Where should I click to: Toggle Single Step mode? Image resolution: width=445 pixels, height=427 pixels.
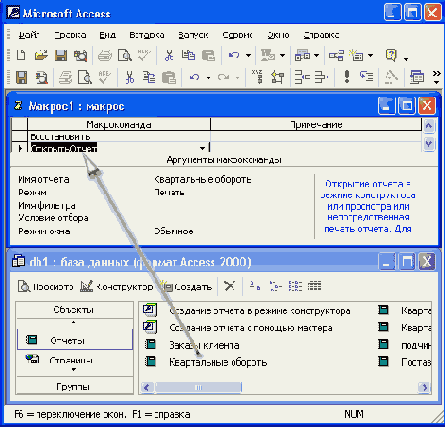367,77
